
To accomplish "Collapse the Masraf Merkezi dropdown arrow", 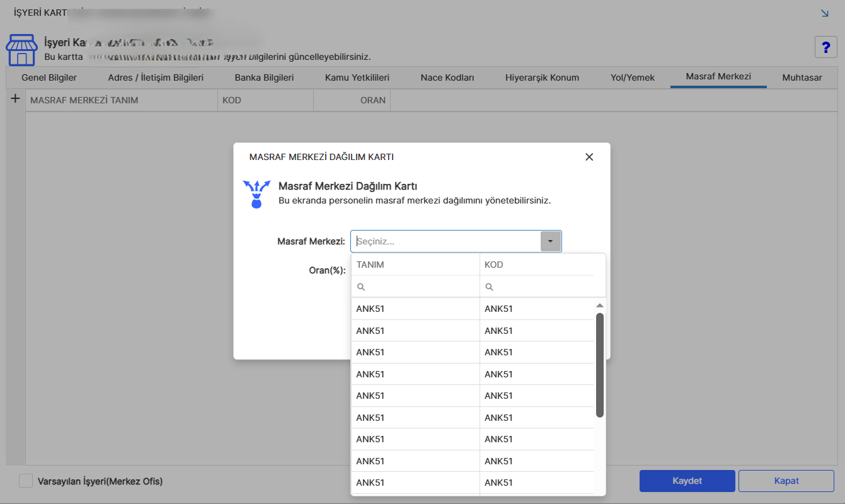I will 551,241.
